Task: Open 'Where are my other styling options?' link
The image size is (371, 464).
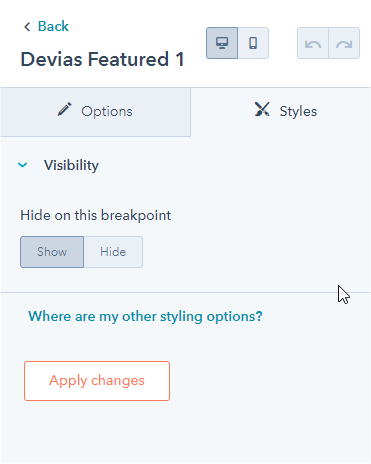Action: tap(145, 316)
